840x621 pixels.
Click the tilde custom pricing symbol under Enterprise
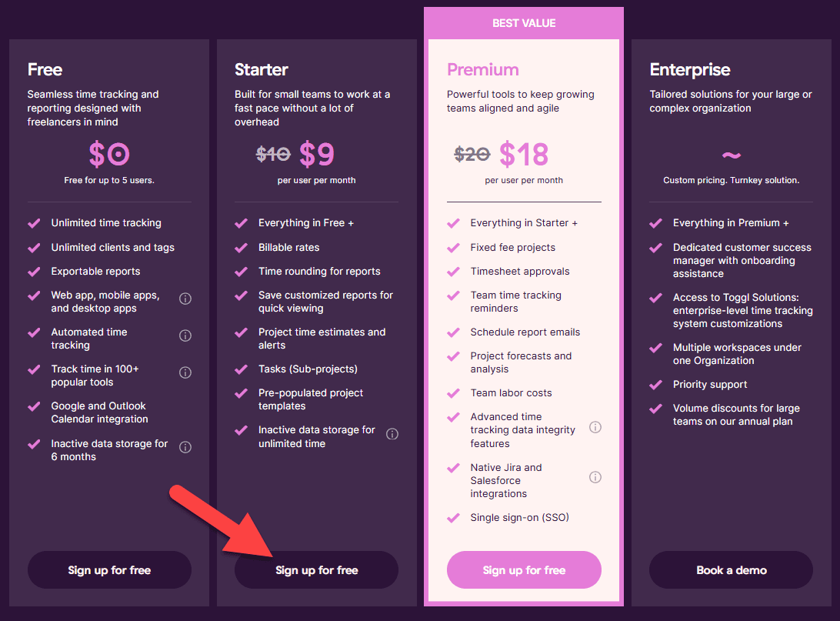point(731,156)
